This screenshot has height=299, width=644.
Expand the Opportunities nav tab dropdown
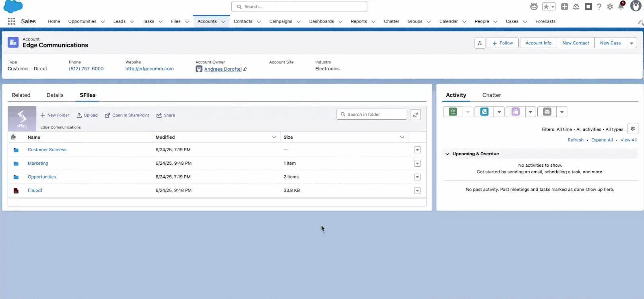tap(103, 22)
